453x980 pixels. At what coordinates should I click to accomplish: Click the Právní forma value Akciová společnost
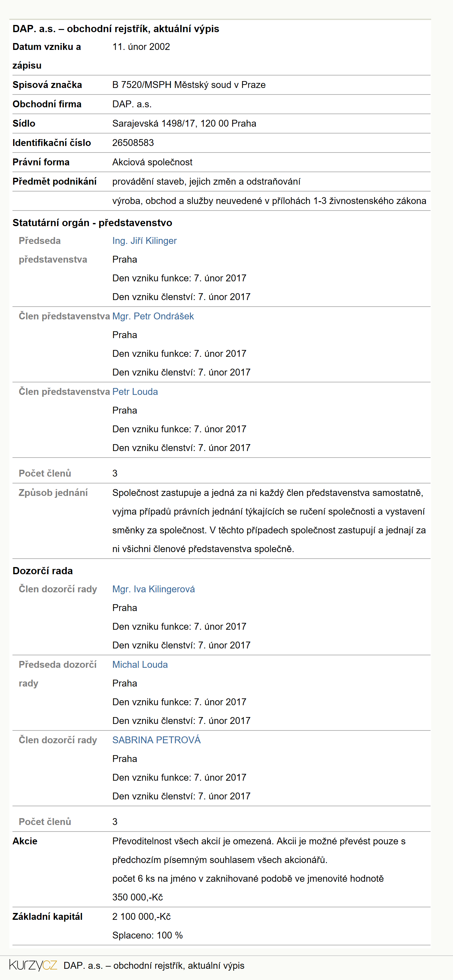click(x=152, y=162)
